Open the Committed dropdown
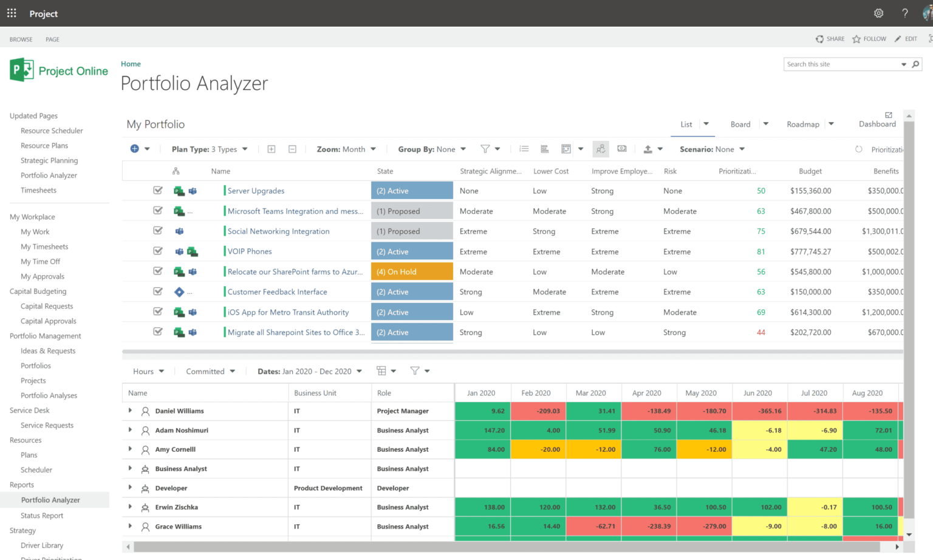The height and width of the screenshot is (560, 933). [210, 371]
